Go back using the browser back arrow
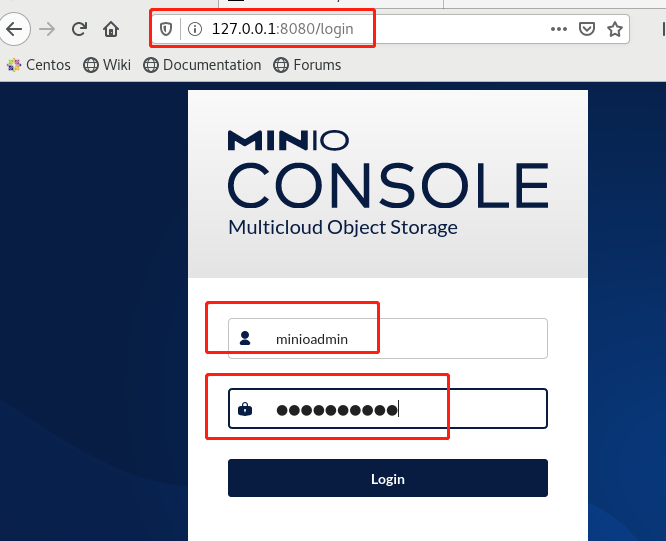 click(x=14, y=29)
